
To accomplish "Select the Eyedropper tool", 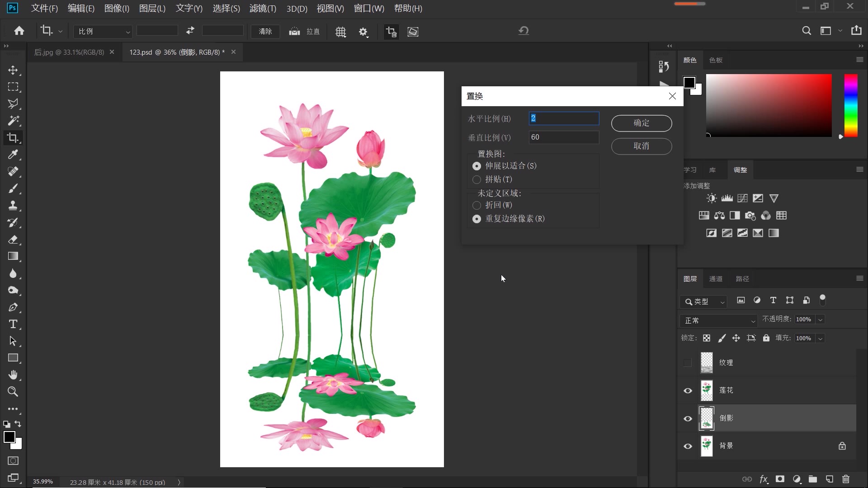I will pyautogui.click(x=13, y=155).
